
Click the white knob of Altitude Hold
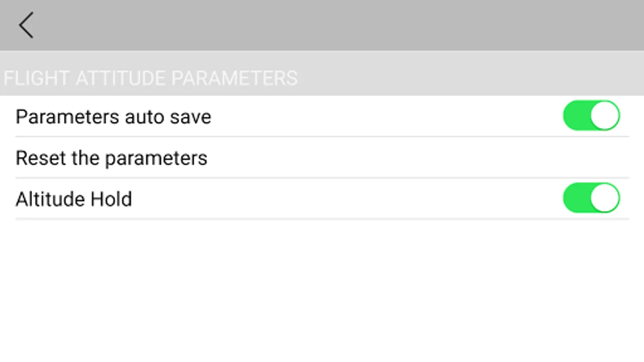pyautogui.click(x=605, y=198)
